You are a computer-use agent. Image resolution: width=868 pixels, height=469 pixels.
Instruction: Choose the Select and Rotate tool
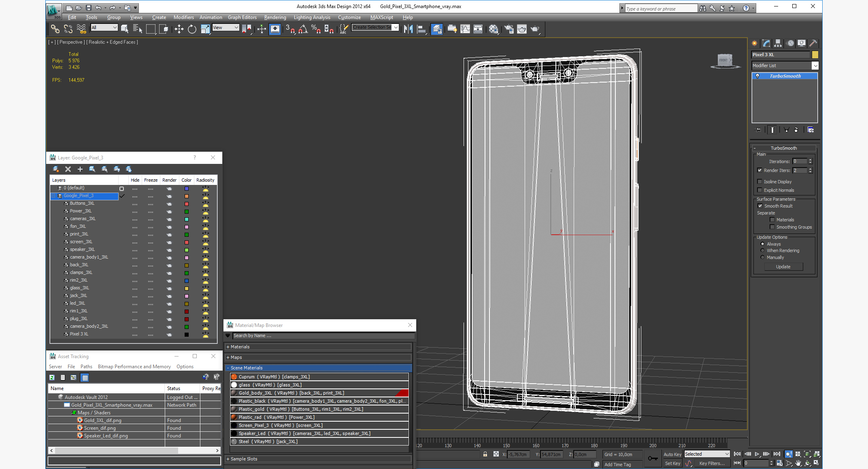(192, 29)
